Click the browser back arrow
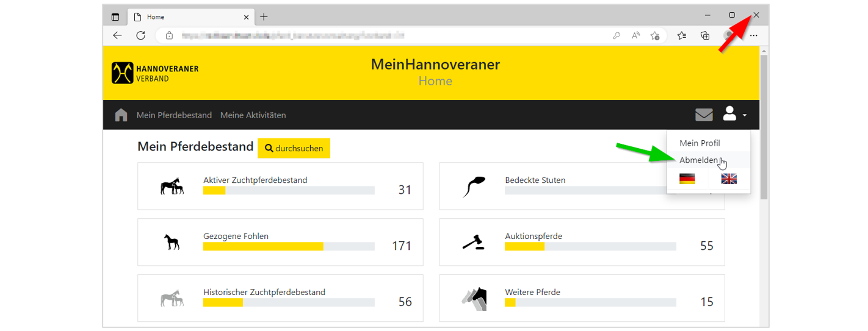Image resolution: width=868 pixels, height=331 pixels. tap(117, 35)
